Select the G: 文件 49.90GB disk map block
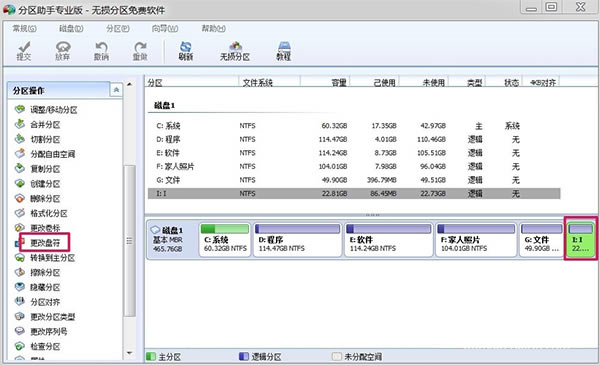The width and height of the screenshot is (600, 366). click(541, 240)
